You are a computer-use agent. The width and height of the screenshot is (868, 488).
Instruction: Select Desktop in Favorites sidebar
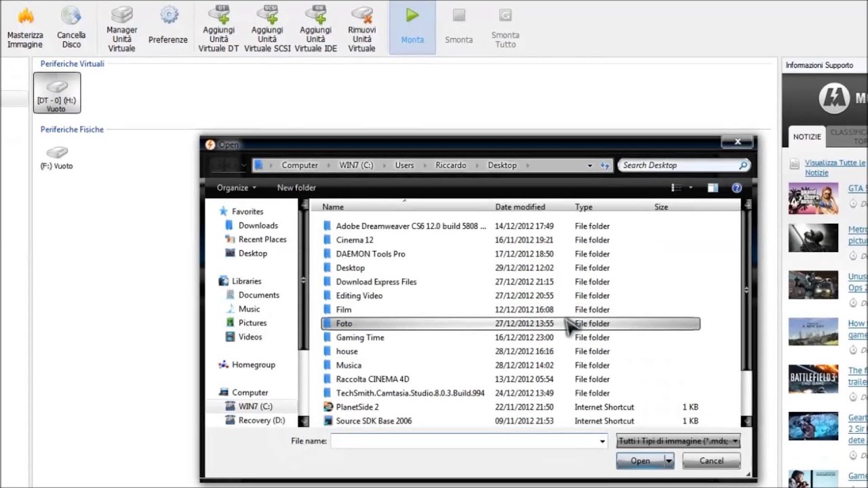(x=245, y=253)
